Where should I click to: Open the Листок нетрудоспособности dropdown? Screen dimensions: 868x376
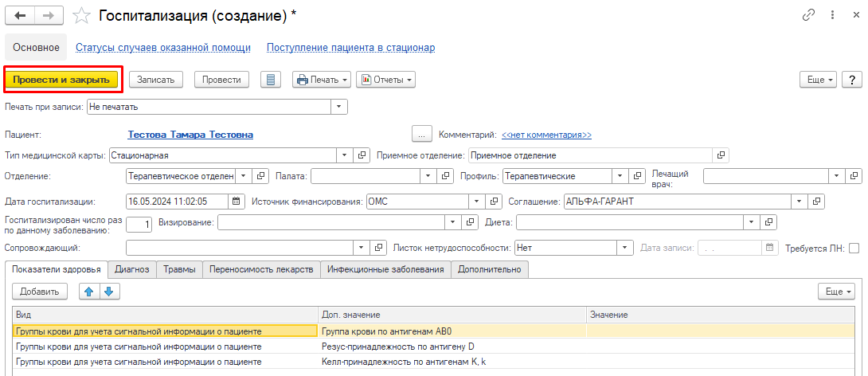pos(626,248)
